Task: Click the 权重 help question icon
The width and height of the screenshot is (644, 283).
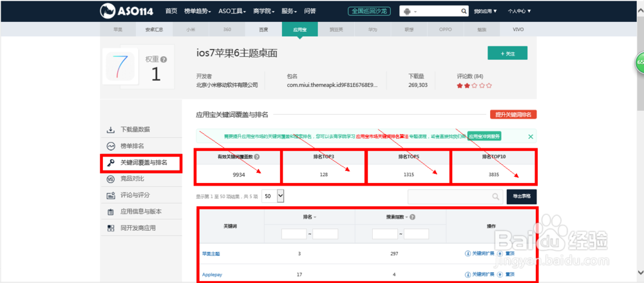Action: coord(164,60)
